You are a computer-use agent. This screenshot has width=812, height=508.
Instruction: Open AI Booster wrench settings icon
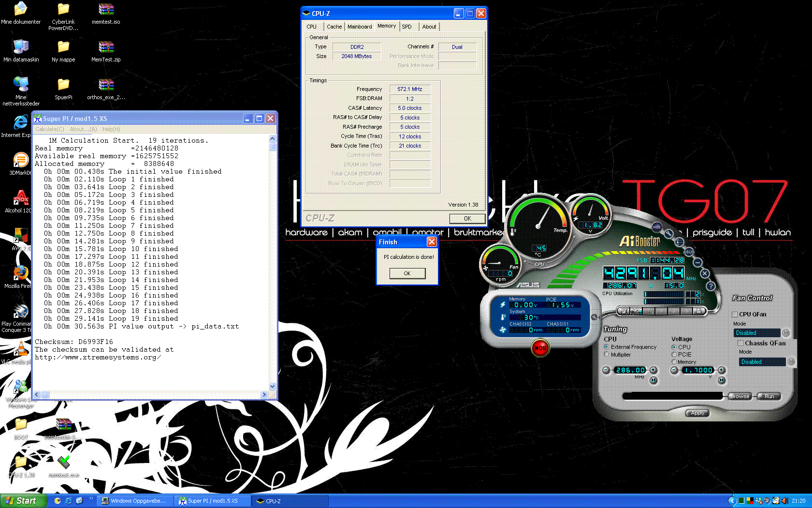[668, 234]
